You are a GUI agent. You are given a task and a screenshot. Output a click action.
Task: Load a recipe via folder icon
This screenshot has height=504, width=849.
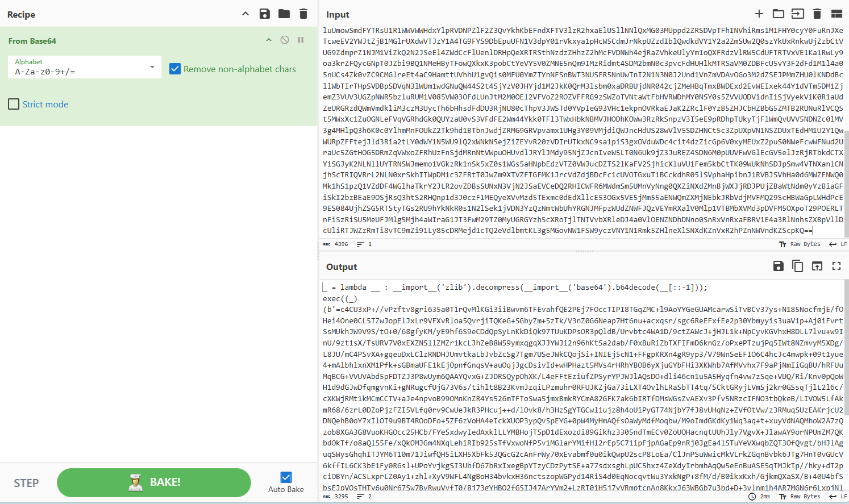click(284, 14)
